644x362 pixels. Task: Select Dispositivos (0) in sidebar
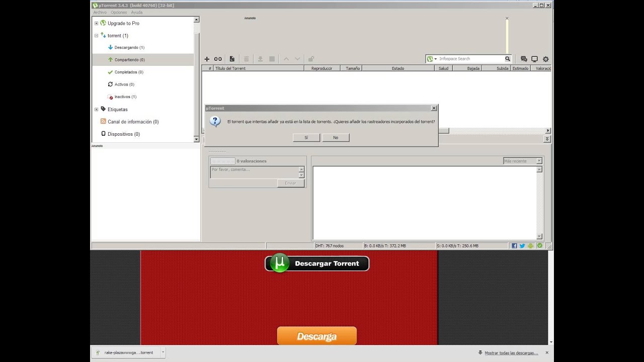[x=124, y=134]
